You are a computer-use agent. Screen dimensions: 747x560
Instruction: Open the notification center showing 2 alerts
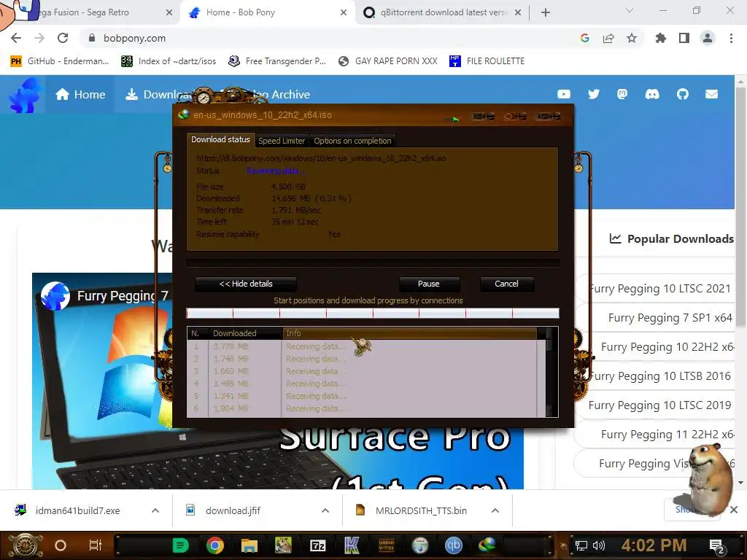pos(717,546)
